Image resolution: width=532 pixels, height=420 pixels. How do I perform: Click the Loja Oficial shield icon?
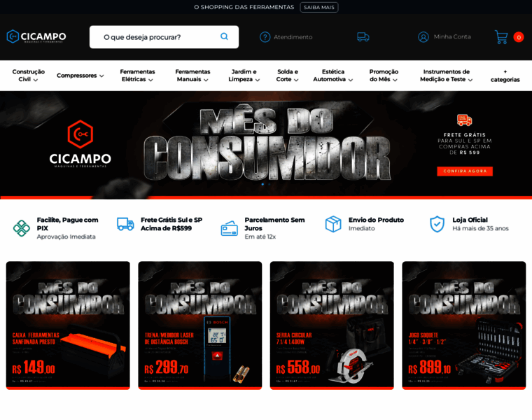(x=437, y=224)
